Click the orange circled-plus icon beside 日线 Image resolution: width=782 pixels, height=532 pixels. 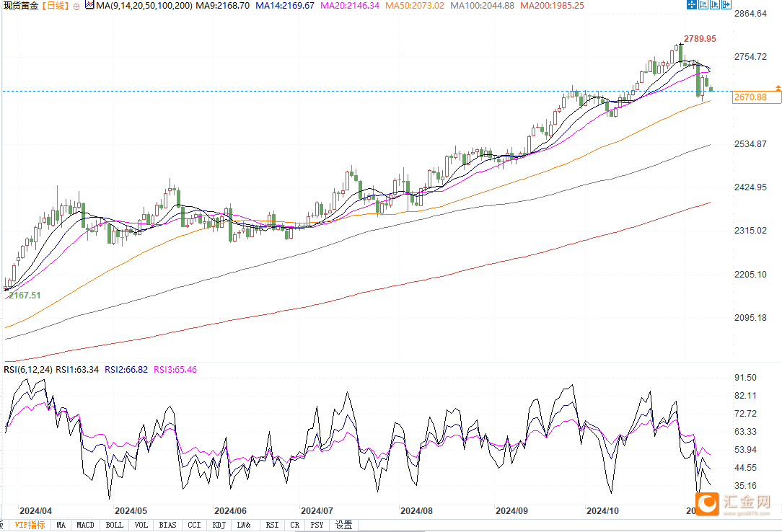pyautogui.click(x=77, y=6)
